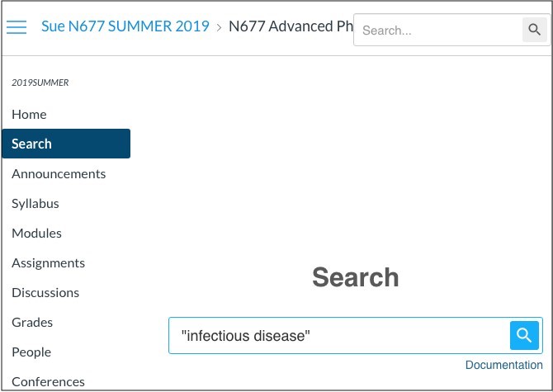The height and width of the screenshot is (392, 553).
Task: Click the 2019SUMMER term label
Action: [40, 83]
